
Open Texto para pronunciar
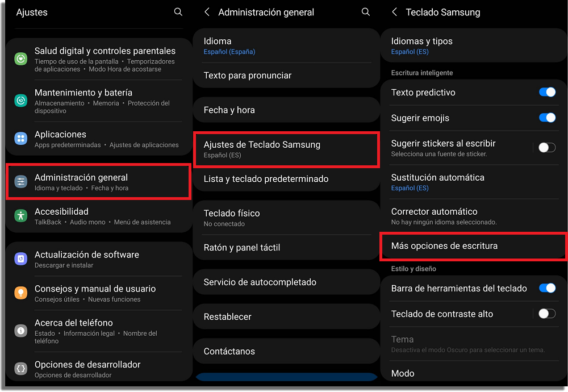click(x=286, y=76)
